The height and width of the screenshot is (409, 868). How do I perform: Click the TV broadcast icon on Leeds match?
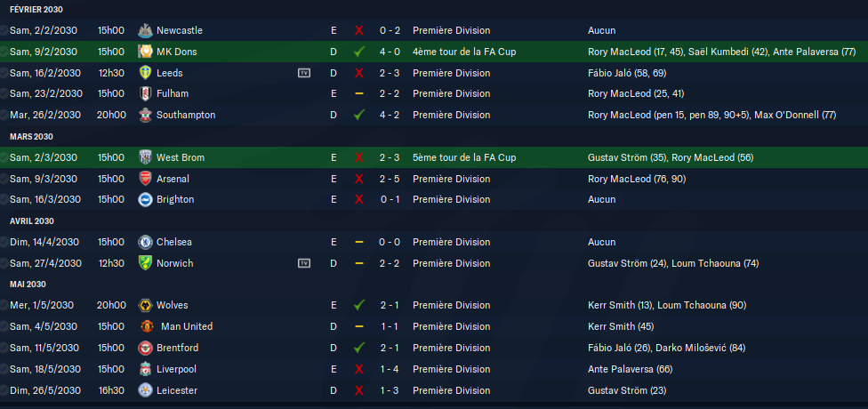coord(304,73)
